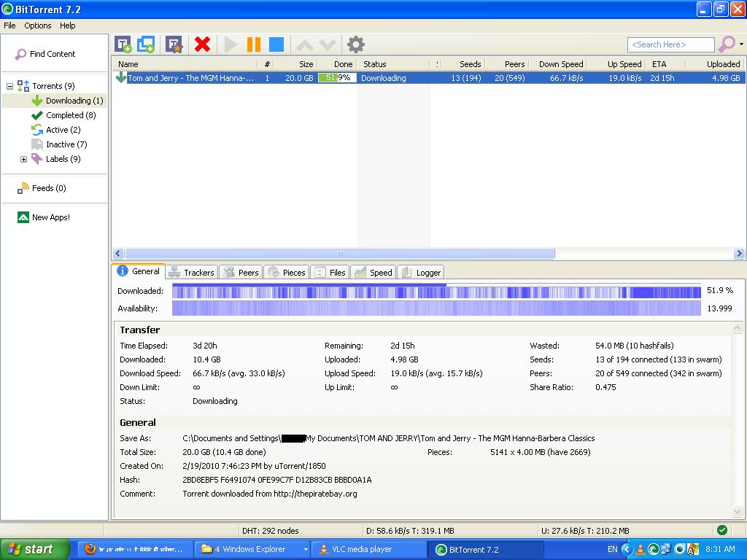The width and height of the screenshot is (747, 560).
Task: Open Preferences with the gear icon
Action: 355,44
